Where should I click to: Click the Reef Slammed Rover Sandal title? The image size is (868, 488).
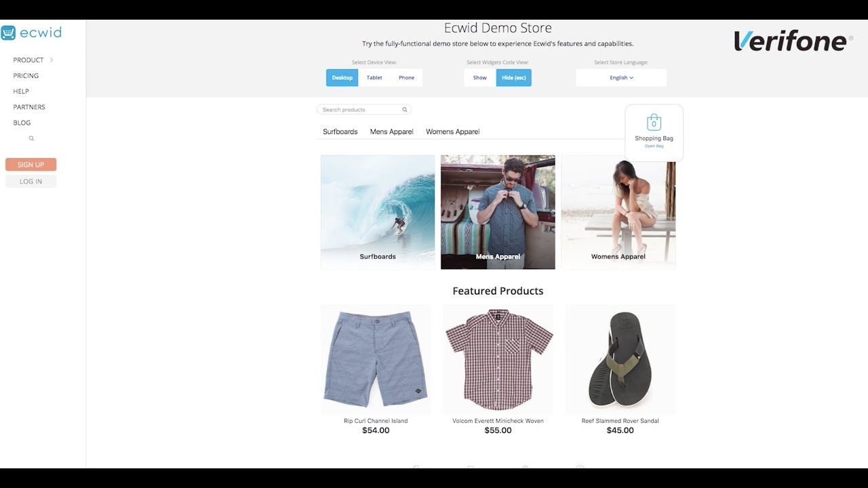point(620,421)
